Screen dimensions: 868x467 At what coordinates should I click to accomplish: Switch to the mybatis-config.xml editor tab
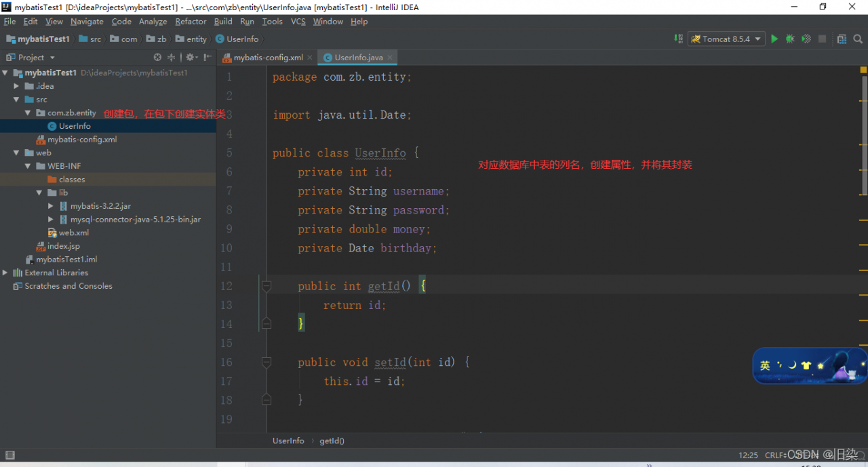coord(267,58)
